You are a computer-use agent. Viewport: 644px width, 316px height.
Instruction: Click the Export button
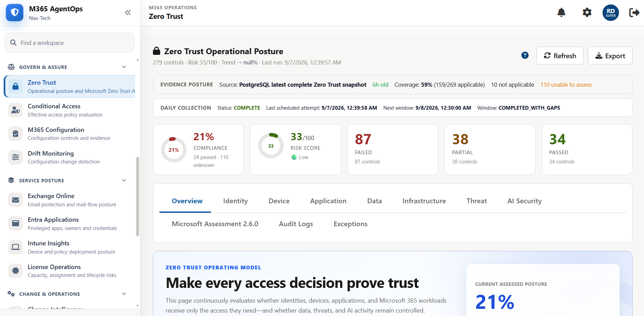(610, 56)
